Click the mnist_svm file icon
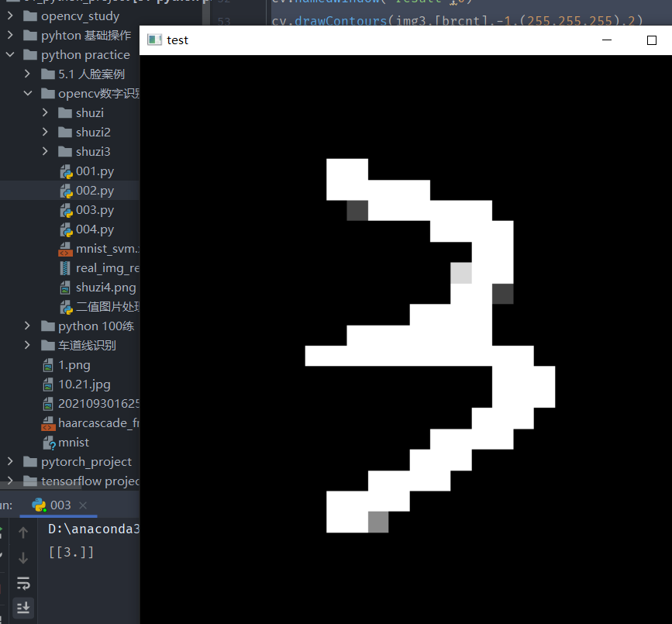This screenshot has height=624, width=672. (65, 248)
